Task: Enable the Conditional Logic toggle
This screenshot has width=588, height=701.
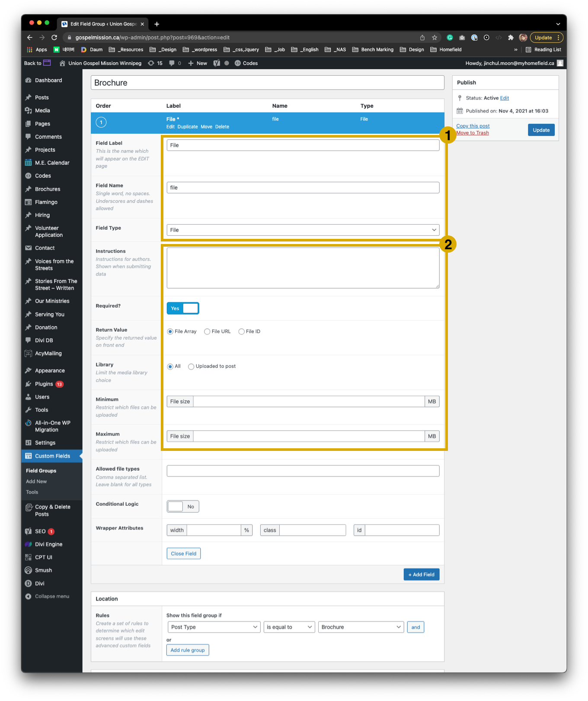Action: tap(183, 507)
